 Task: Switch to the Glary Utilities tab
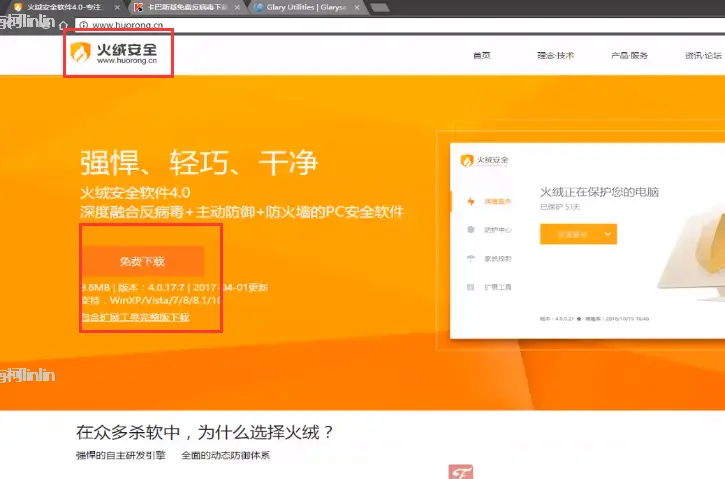point(306,7)
